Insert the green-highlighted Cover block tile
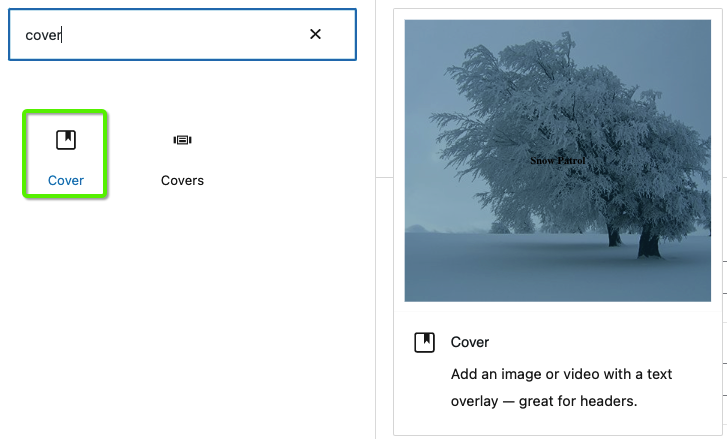 pyautogui.click(x=65, y=154)
